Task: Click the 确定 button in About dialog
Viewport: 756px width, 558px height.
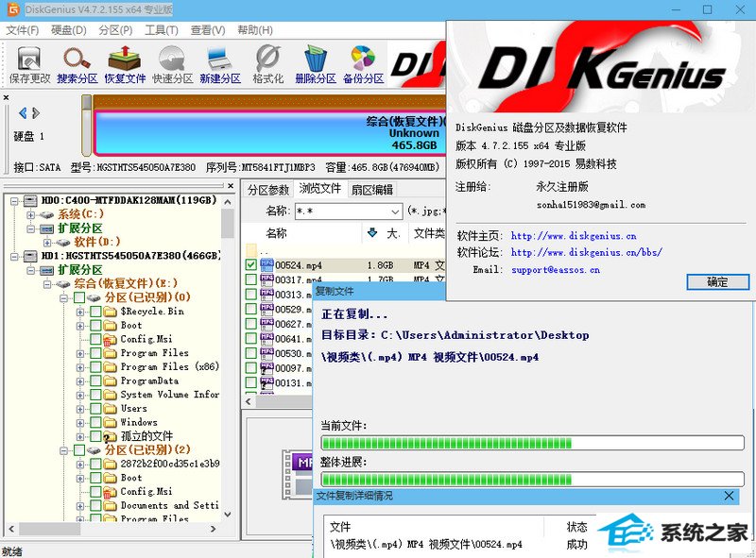Action: (717, 282)
